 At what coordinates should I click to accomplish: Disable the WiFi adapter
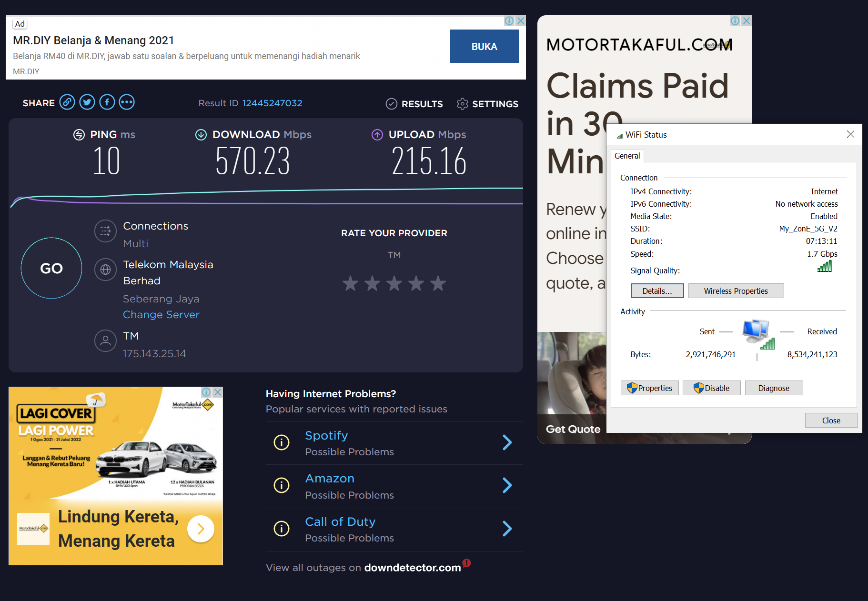pos(712,388)
